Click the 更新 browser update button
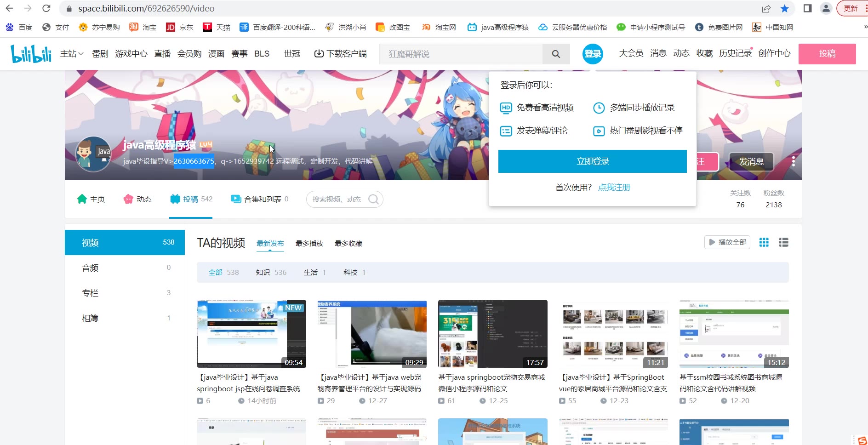Image resolution: width=868 pixels, height=445 pixels. click(x=851, y=8)
